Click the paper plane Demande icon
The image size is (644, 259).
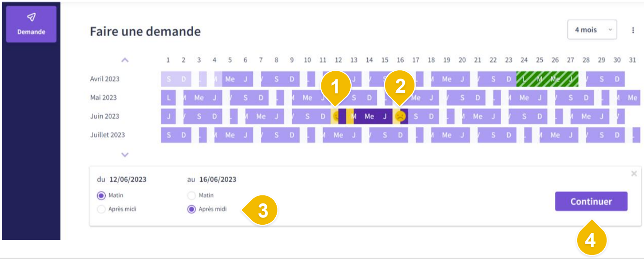click(31, 17)
